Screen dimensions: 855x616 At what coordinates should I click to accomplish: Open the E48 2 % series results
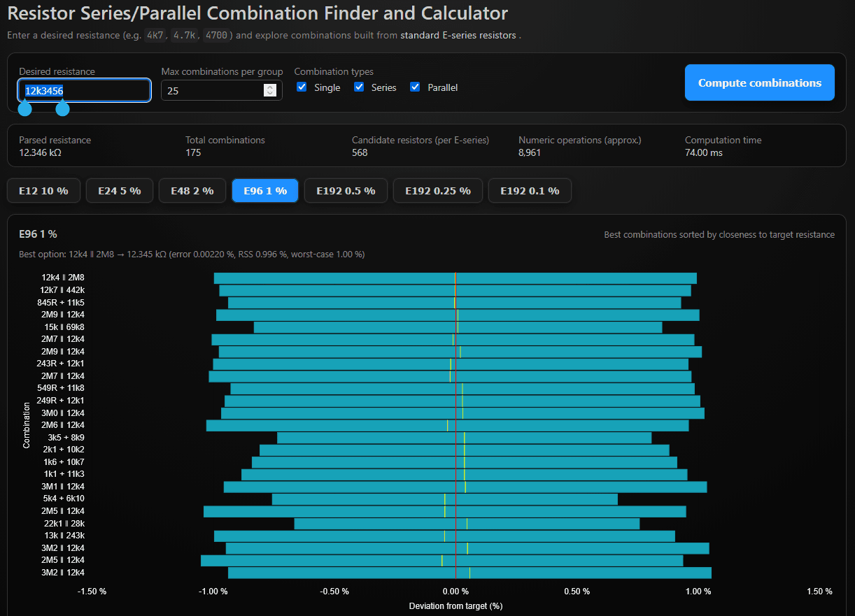coord(192,190)
